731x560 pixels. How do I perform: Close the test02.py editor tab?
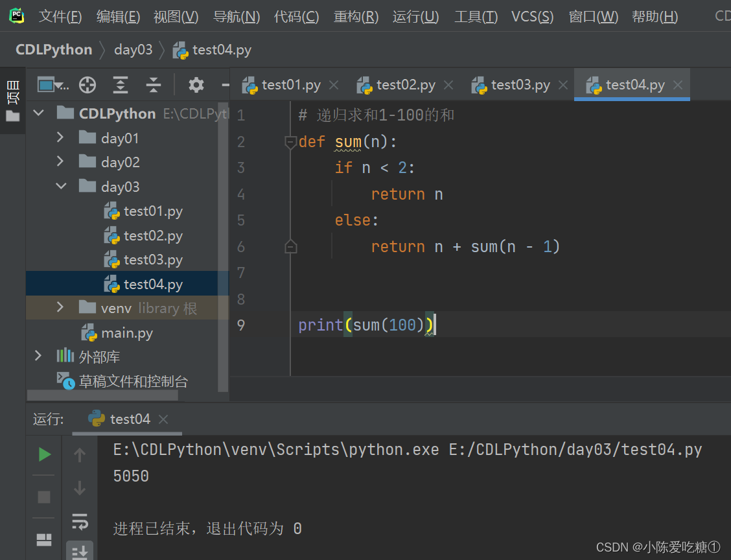[x=448, y=85]
